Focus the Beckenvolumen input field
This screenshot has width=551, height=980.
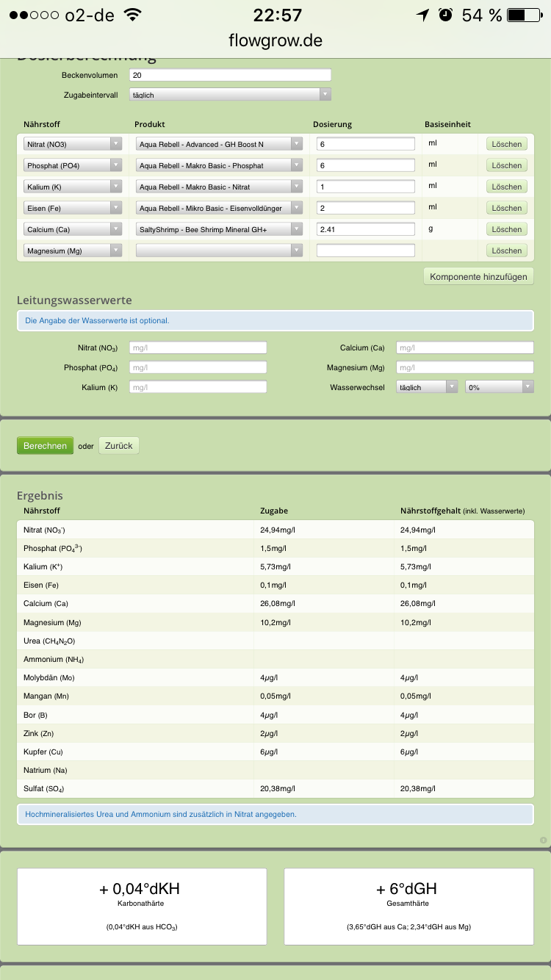pyautogui.click(x=230, y=75)
